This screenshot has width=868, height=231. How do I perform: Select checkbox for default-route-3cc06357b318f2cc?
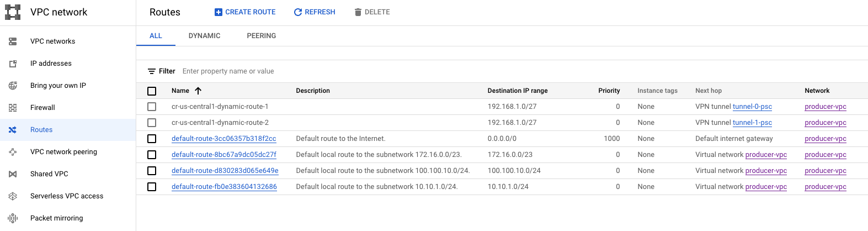(152, 139)
